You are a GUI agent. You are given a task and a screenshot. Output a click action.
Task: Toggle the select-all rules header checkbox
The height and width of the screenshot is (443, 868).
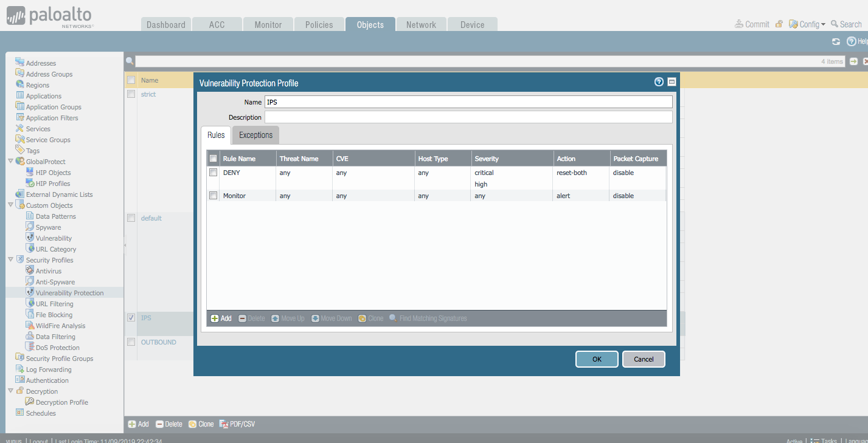tap(213, 159)
